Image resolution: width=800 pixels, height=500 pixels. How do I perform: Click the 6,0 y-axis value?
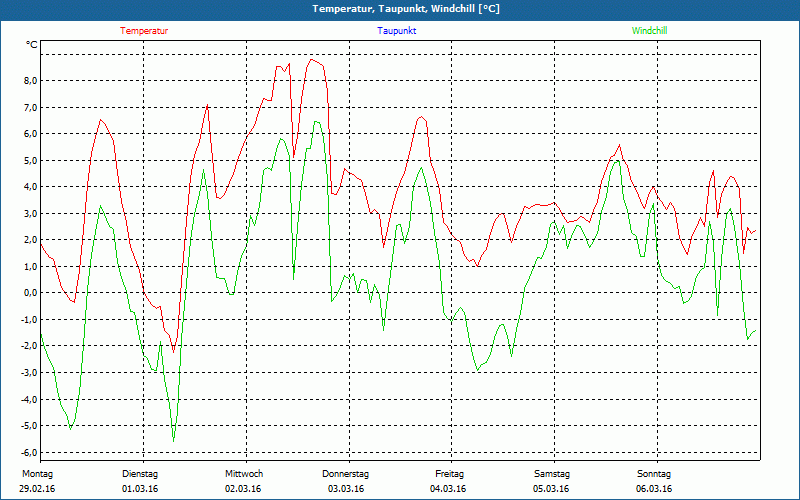30,134
